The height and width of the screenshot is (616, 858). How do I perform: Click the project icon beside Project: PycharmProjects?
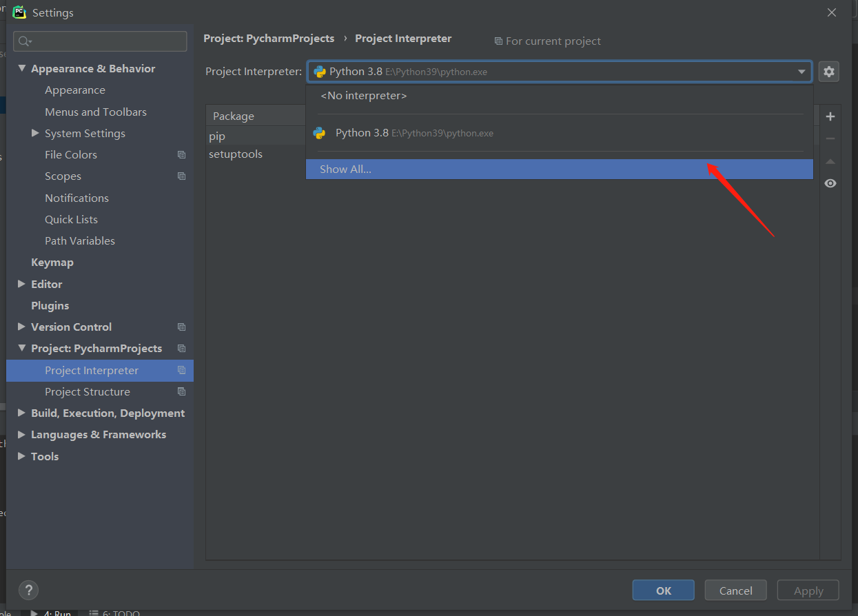click(x=182, y=349)
